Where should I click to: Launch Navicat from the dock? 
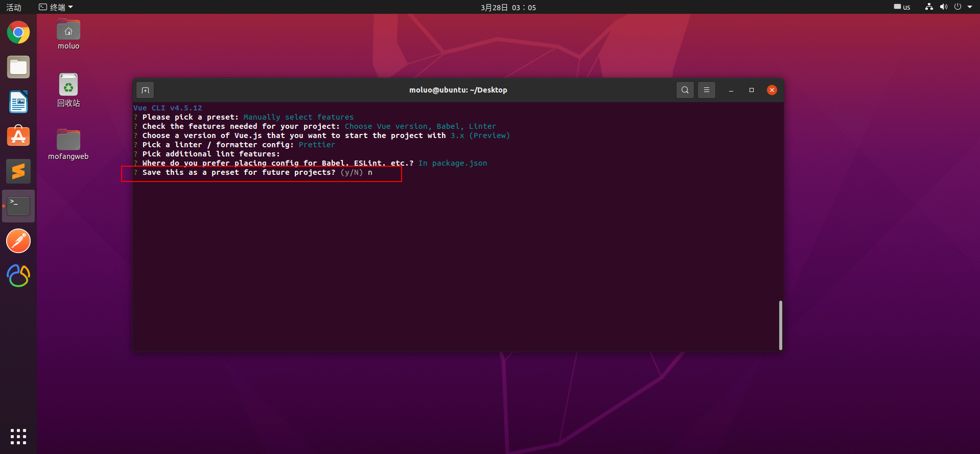[x=18, y=276]
